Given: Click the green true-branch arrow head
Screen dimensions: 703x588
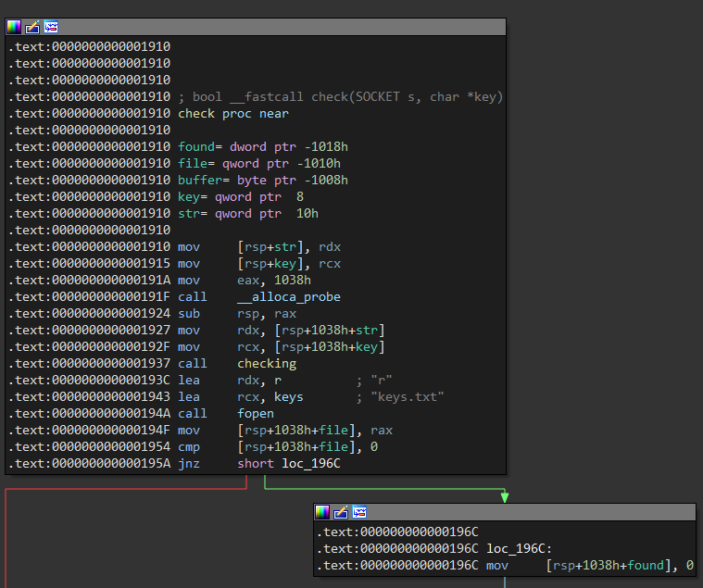Looking at the screenshot, I should click(505, 497).
